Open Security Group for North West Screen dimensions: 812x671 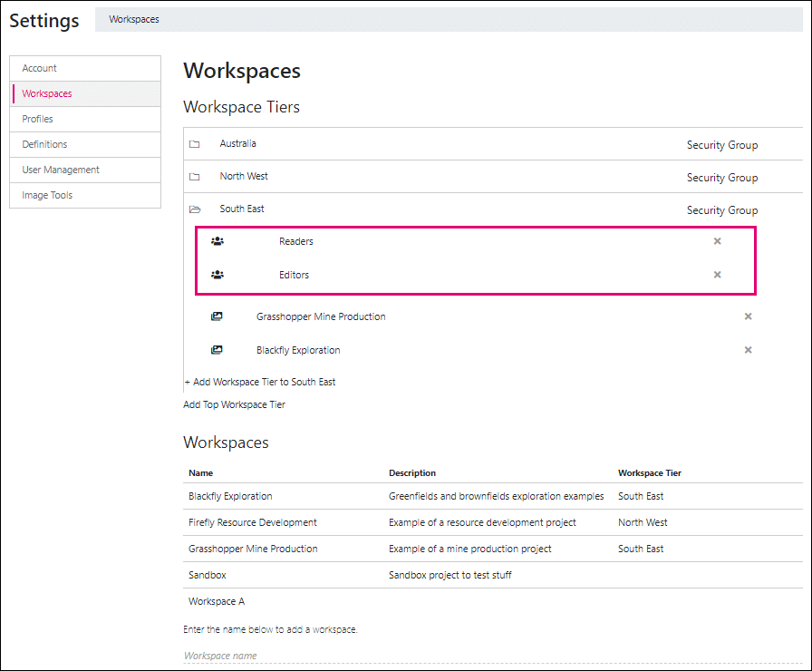click(x=722, y=178)
